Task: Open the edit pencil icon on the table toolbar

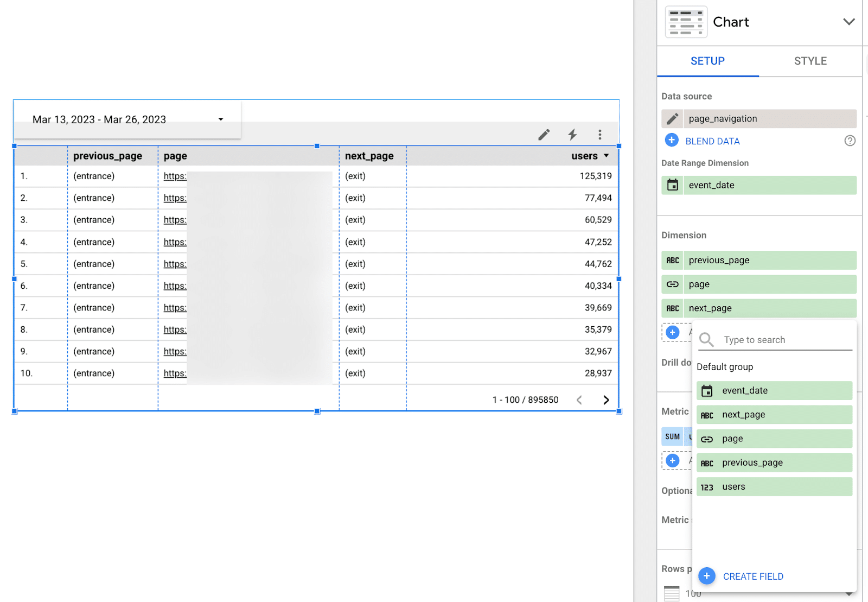Action: tap(544, 135)
